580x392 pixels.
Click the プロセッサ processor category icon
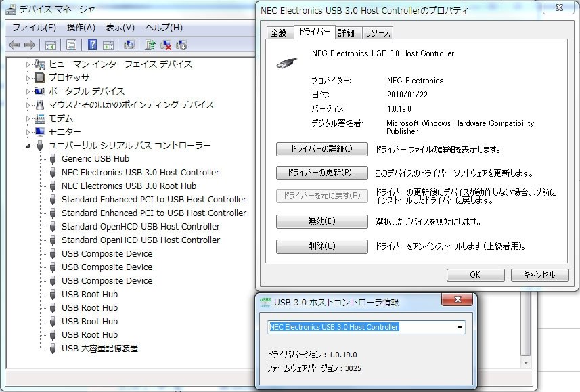(39, 77)
